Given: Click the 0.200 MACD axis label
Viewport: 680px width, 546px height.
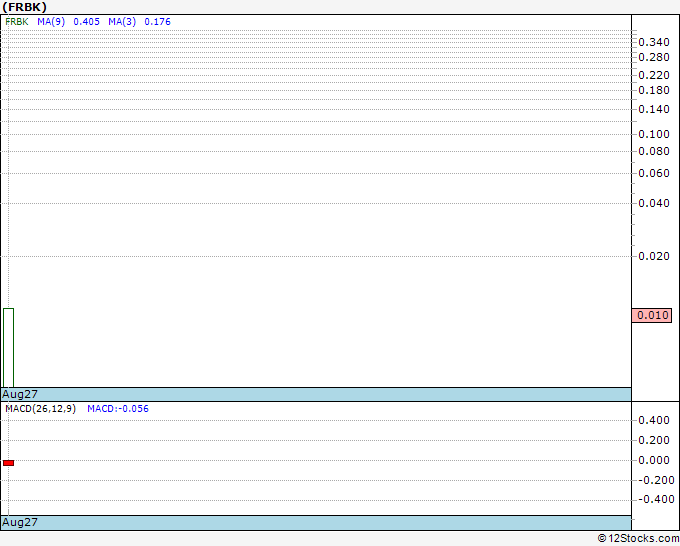Looking at the screenshot, I should pyautogui.click(x=654, y=441).
